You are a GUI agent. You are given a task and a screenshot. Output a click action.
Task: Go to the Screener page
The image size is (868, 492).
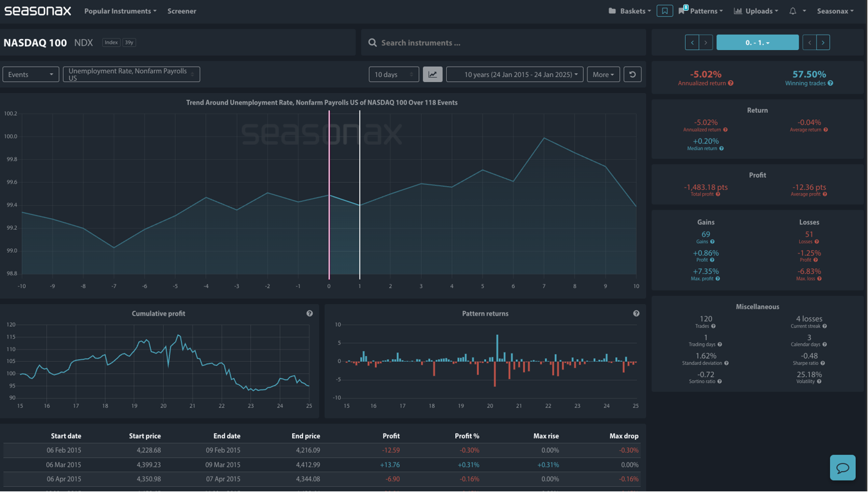182,11
